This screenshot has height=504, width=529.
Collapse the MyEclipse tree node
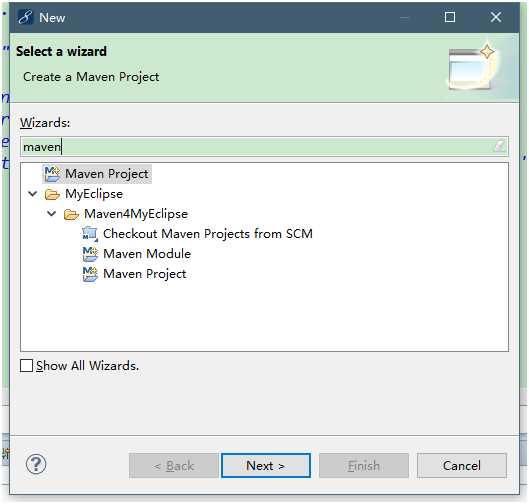[33, 194]
